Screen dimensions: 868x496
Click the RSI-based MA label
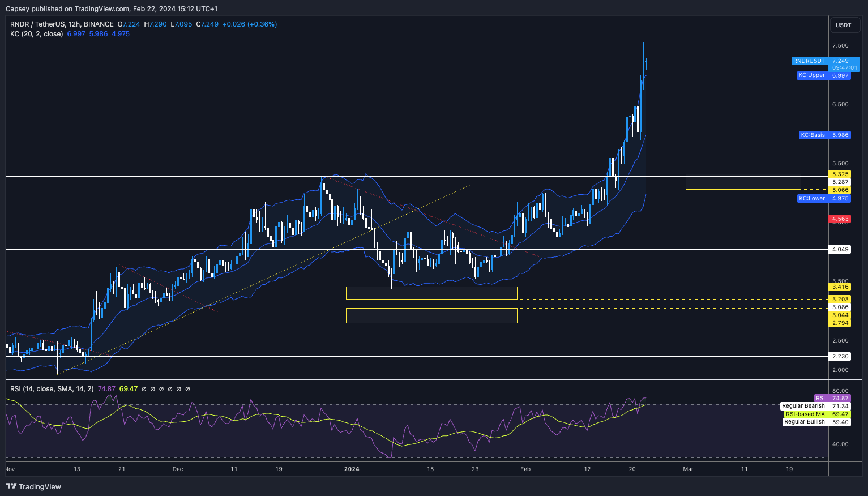(x=805, y=414)
